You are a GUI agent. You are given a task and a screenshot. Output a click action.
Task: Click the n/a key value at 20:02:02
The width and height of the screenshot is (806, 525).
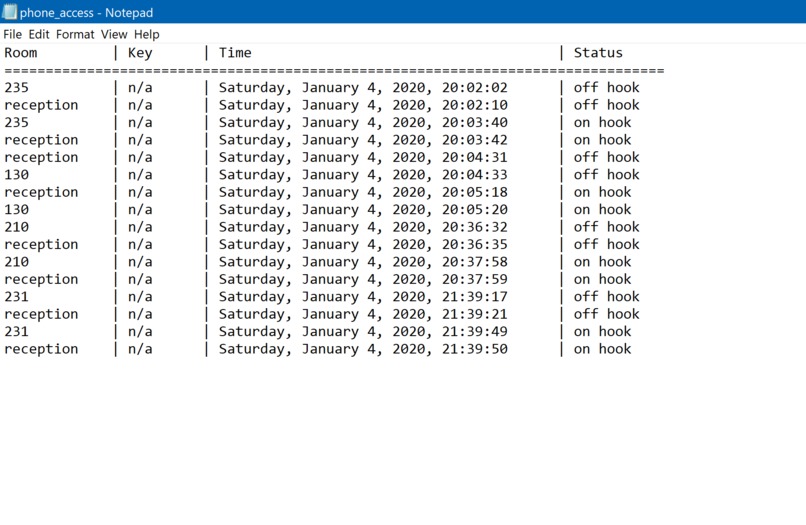point(140,88)
